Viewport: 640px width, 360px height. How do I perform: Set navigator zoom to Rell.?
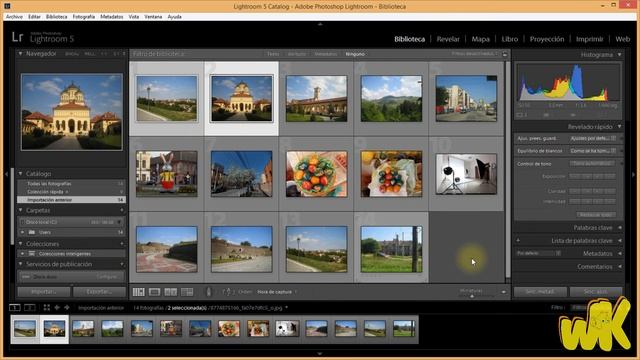pos(90,54)
